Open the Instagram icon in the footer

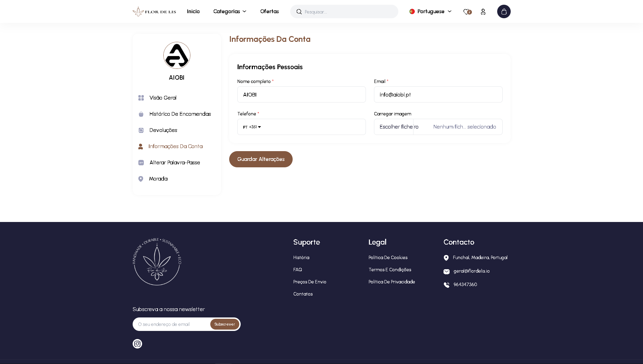(137, 343)
